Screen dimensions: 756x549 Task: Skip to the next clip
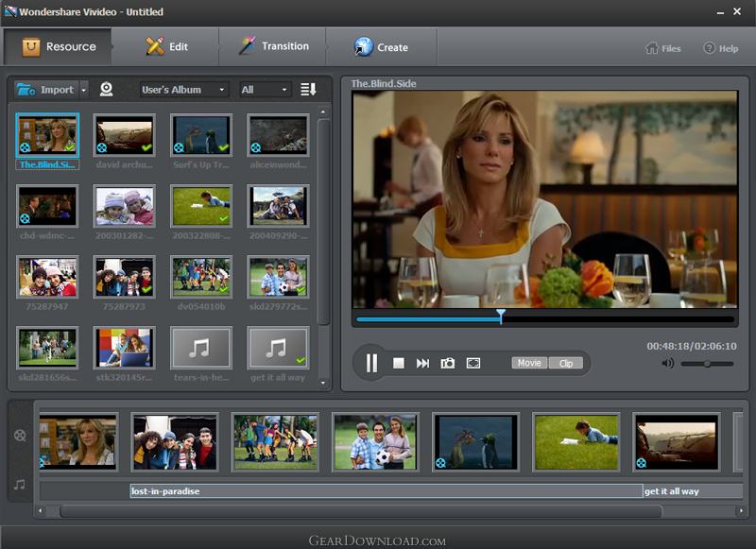pos(422,363)
